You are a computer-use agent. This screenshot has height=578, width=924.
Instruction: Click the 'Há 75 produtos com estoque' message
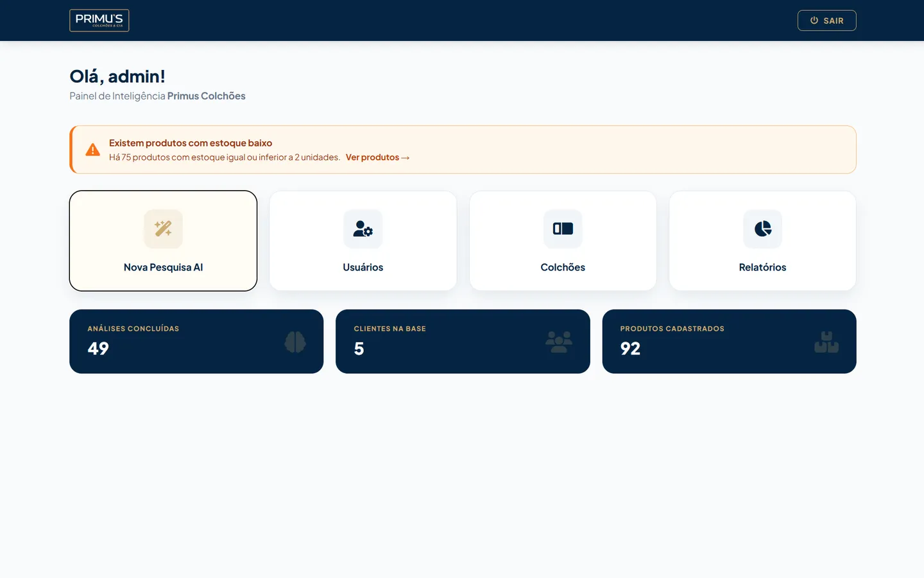click(225, 157)
